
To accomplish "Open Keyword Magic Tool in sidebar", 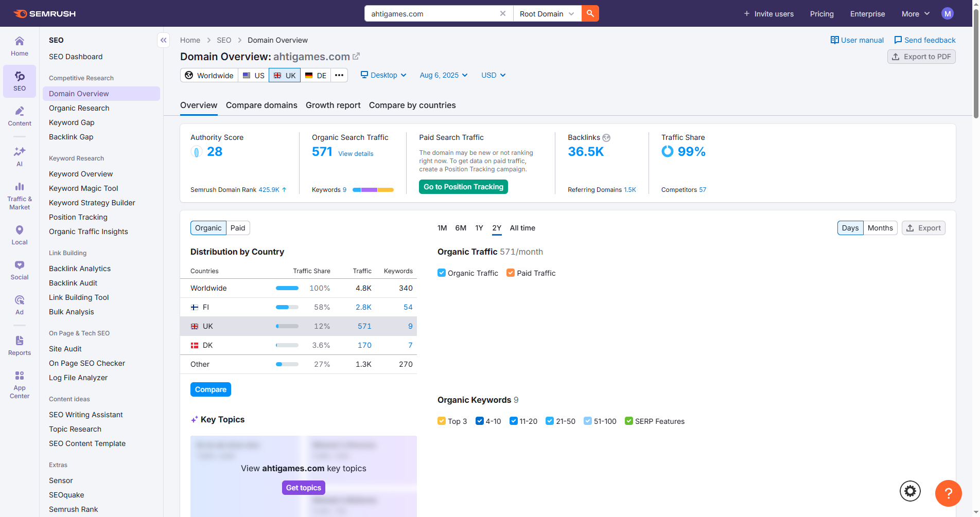I will (83, 188).
